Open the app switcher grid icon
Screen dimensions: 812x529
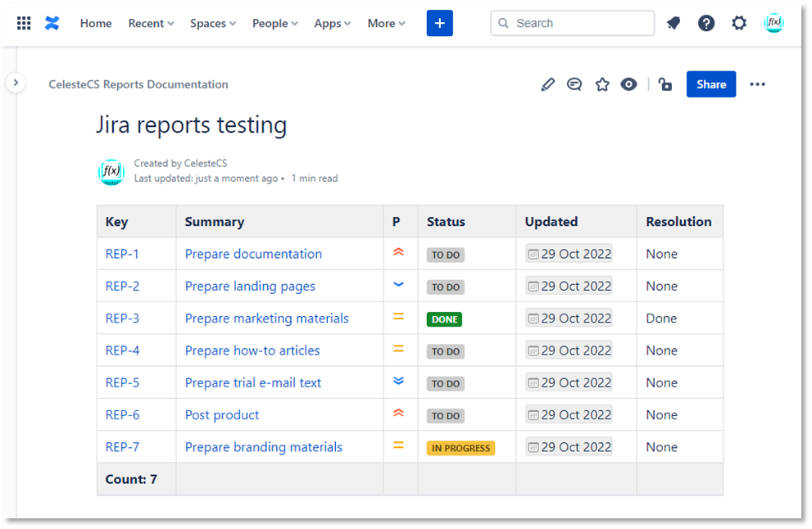[24, 23]
